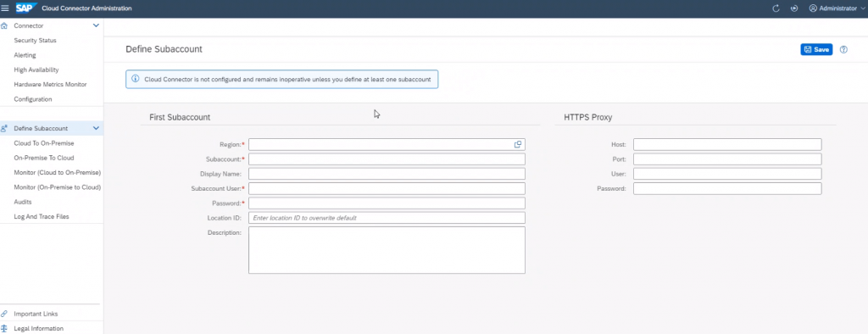Click the Connector home icon
This screenshot has height=334, width=868.
pyautogui.click(x=4, y=25)
